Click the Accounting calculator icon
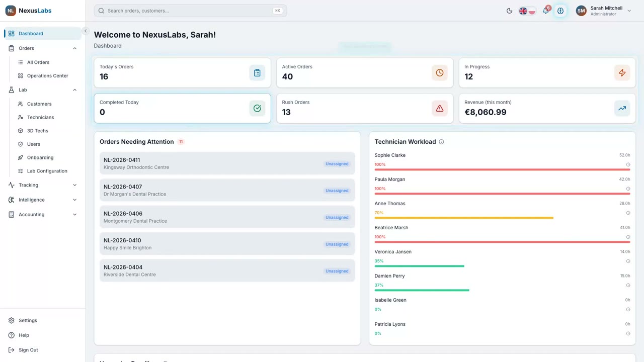Viewport: 644px width, 362px height. [x=11, y=215]
